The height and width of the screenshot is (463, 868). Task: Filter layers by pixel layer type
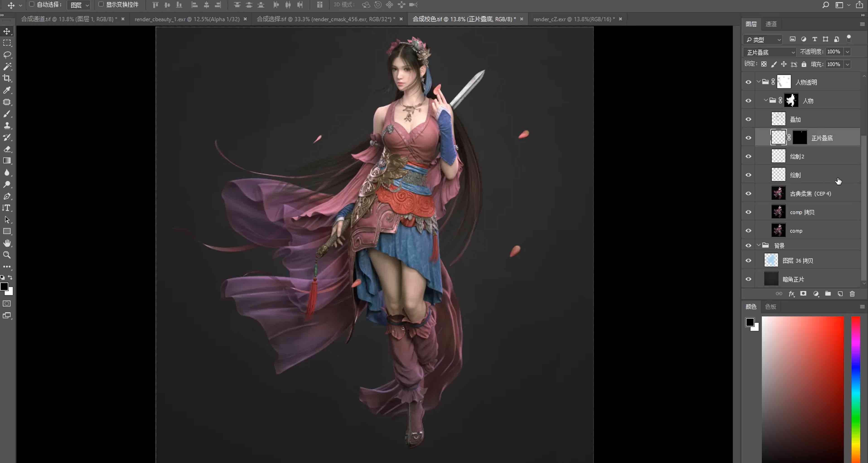(793, 39)
